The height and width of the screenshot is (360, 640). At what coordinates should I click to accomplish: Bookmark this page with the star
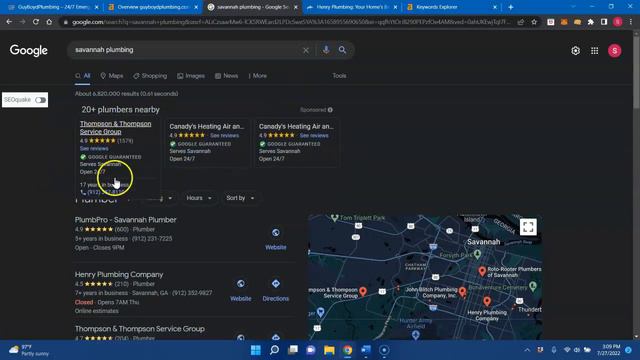click(x=534, y=22)
